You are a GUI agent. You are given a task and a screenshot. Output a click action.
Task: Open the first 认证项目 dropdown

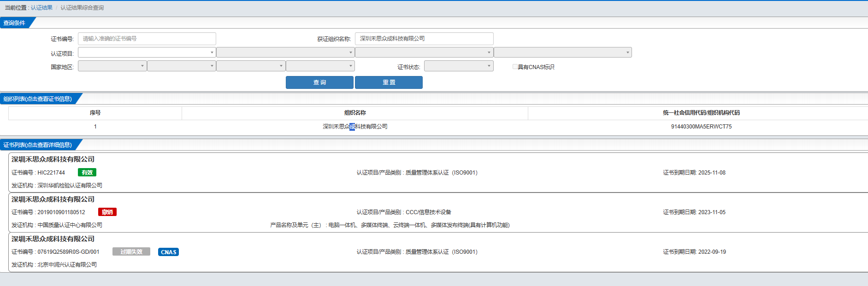[147, 53]
